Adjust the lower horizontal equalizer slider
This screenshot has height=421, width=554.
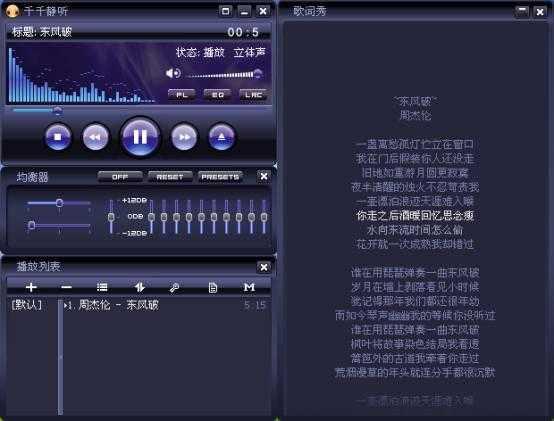(x=59, y=225)
